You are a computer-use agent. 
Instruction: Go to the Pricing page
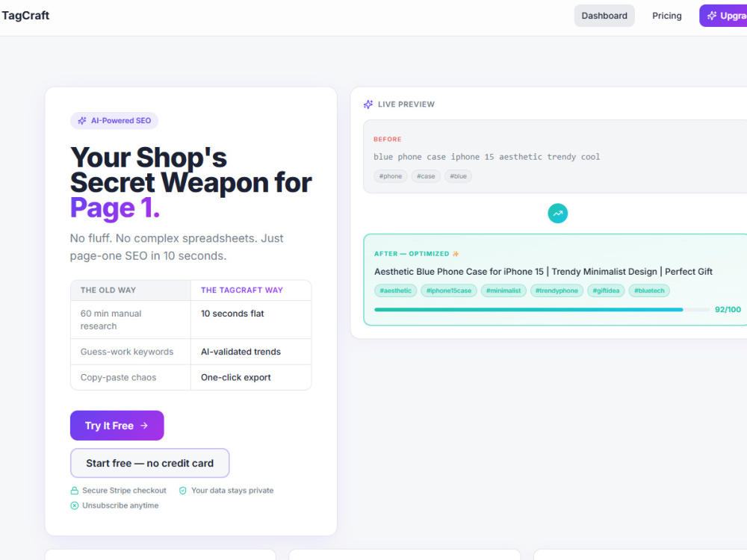(666, 16)
